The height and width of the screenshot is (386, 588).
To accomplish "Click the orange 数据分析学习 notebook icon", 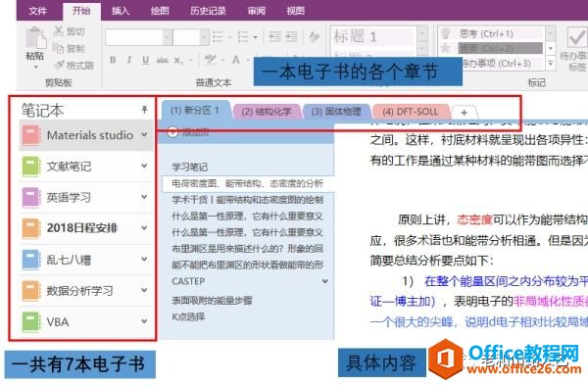I will point(31,291).
